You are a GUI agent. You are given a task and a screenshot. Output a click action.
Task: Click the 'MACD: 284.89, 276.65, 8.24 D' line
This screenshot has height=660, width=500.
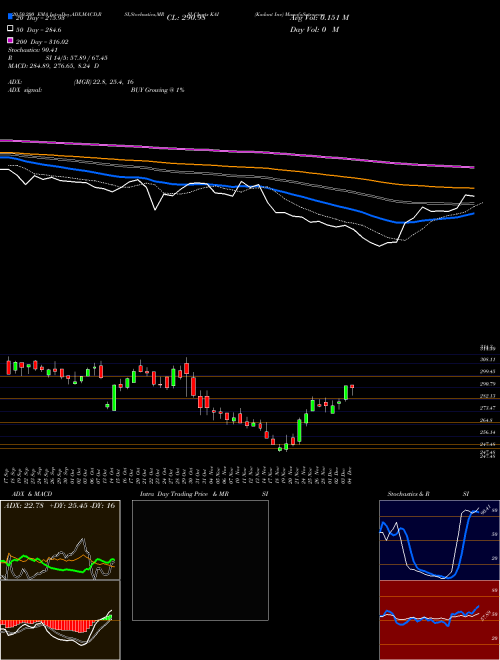pos(53,66)
